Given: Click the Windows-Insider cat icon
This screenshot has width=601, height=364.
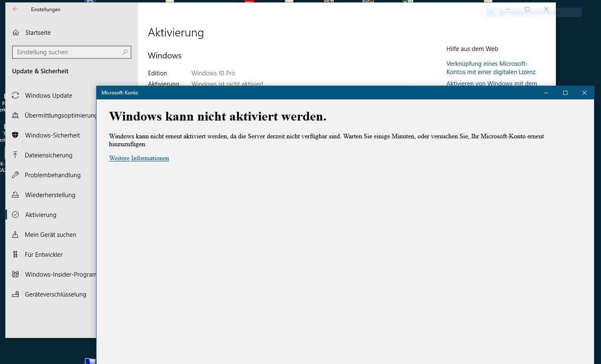Looking at the screenshot, I should click(15, 275).
